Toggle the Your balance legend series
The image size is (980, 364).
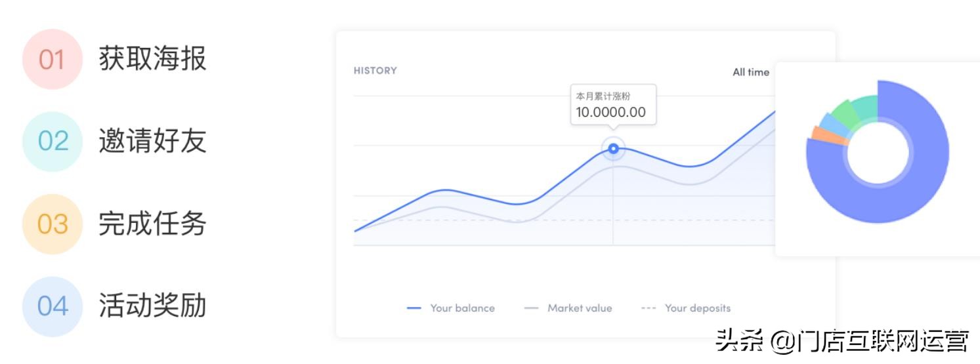click(451, 308)
